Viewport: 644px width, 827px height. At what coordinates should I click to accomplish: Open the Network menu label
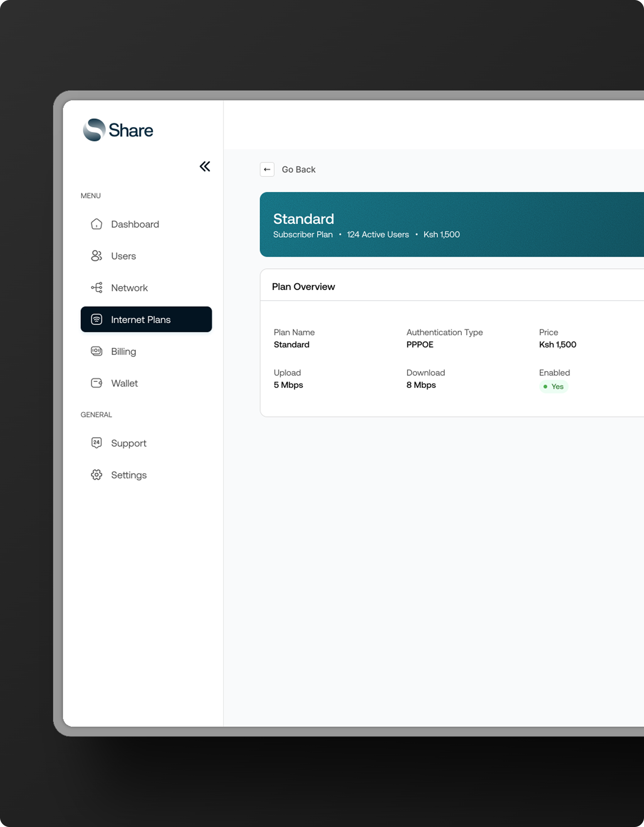(x=129, y=288)
